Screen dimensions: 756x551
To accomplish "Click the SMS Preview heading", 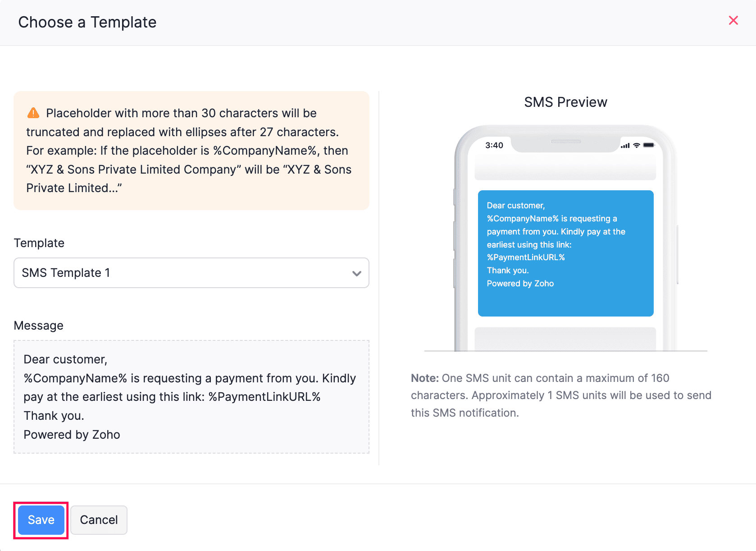I will click(x=565, y=102).
